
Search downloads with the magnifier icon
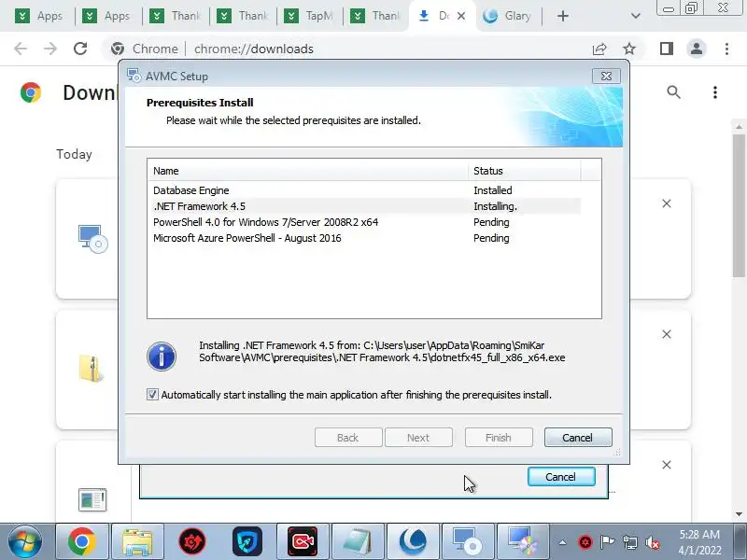tap(673, 91)
